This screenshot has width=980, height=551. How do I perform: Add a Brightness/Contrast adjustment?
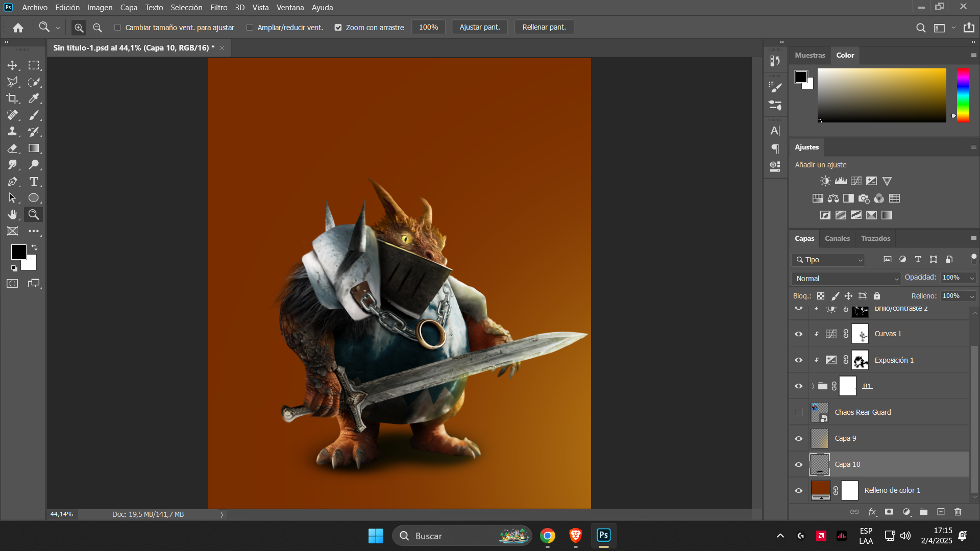pos(825,181)
